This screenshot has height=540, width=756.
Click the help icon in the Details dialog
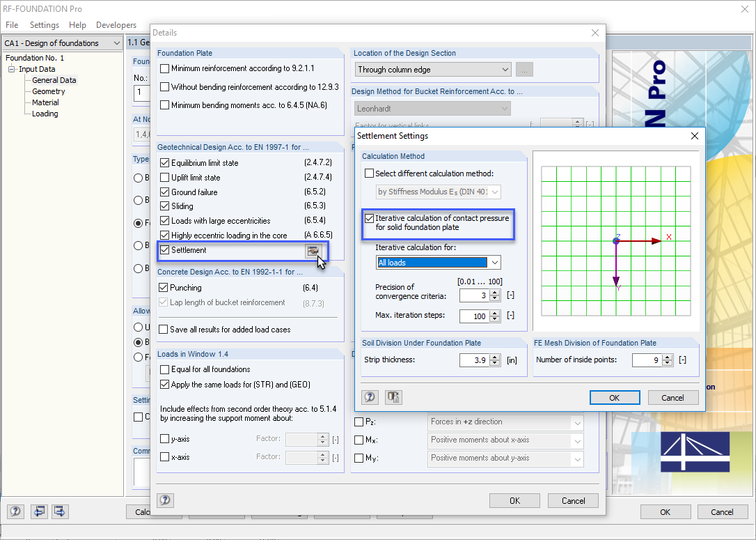[165, 500]
